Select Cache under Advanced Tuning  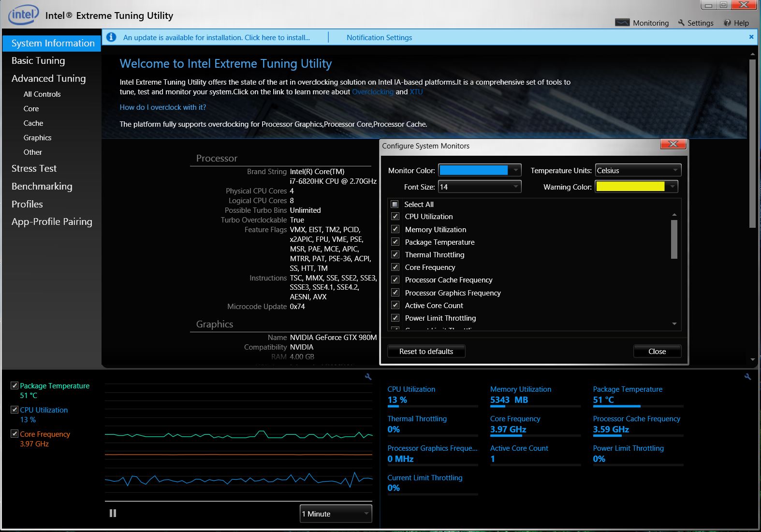coord(33,123)
